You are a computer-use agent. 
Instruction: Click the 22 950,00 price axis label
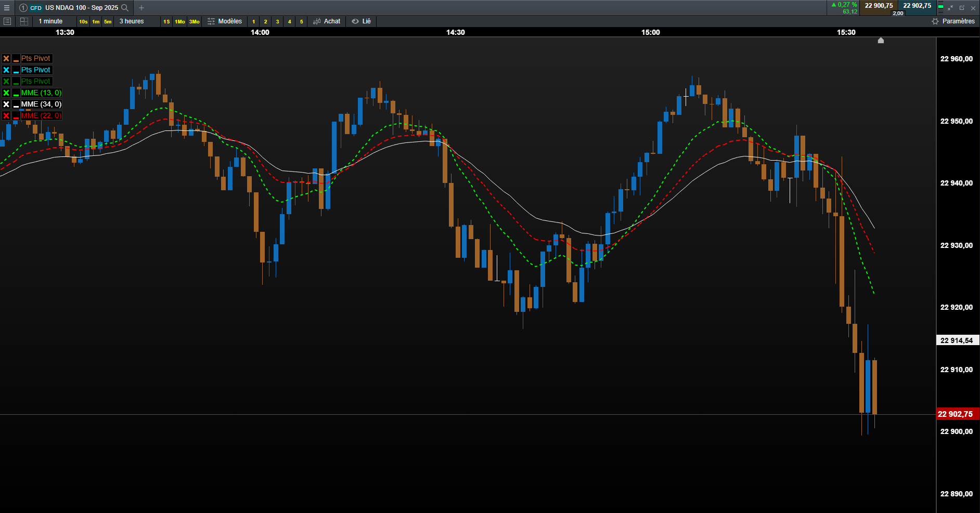pos(956,121)
